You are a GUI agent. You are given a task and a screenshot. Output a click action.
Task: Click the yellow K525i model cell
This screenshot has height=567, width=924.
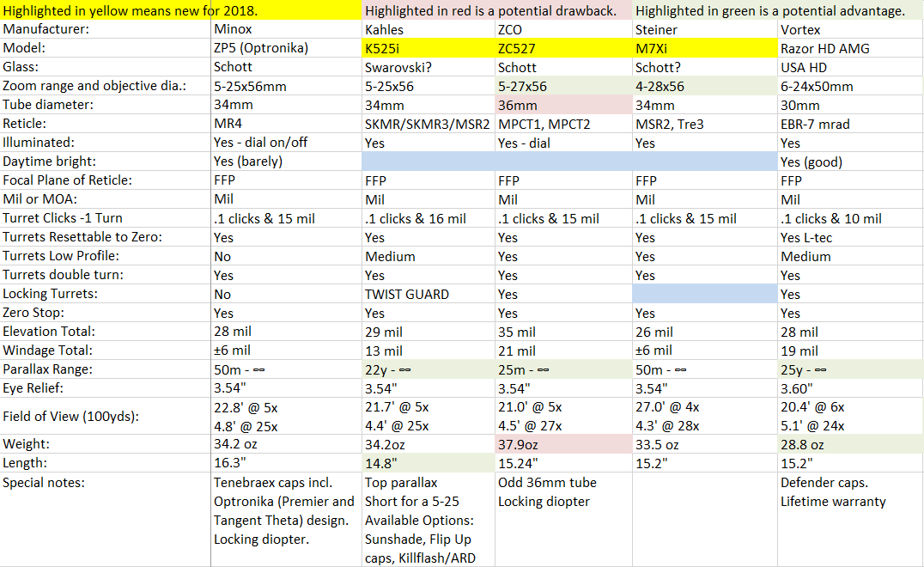428,48
